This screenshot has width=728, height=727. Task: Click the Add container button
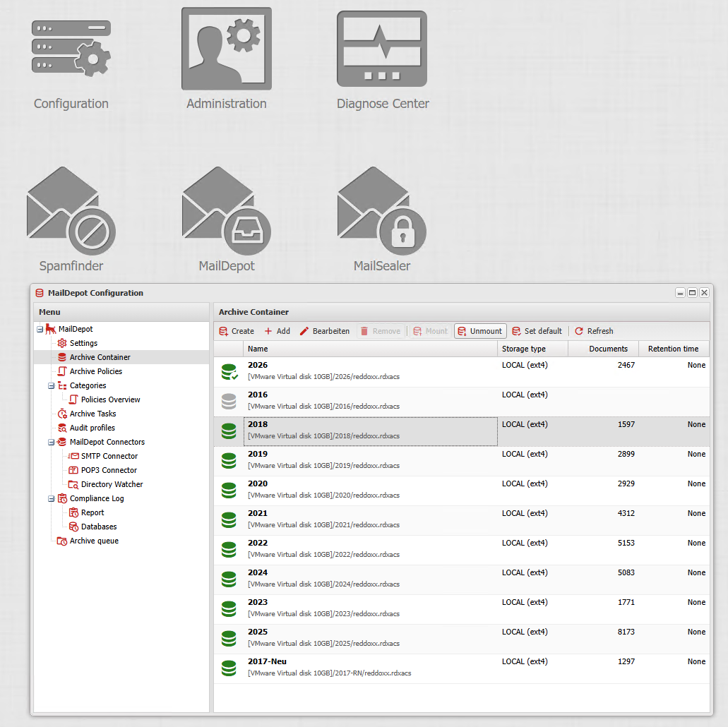pyautogui.click(x=278, y=331)
